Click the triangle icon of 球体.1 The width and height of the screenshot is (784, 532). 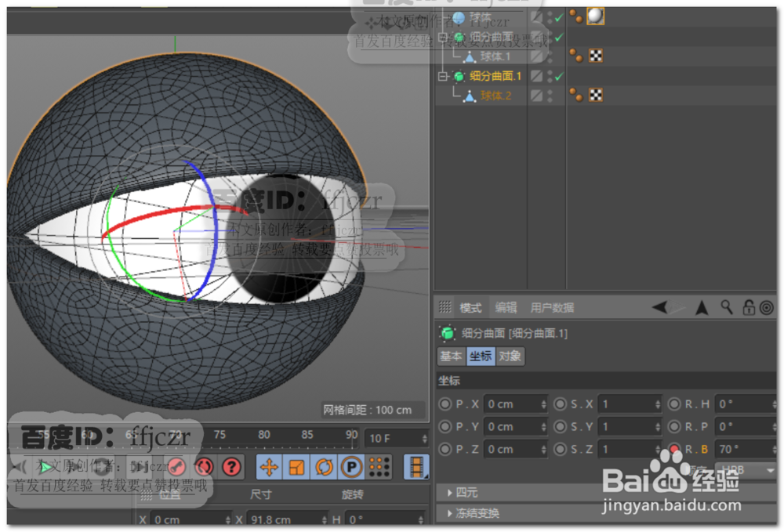point(470,56)
